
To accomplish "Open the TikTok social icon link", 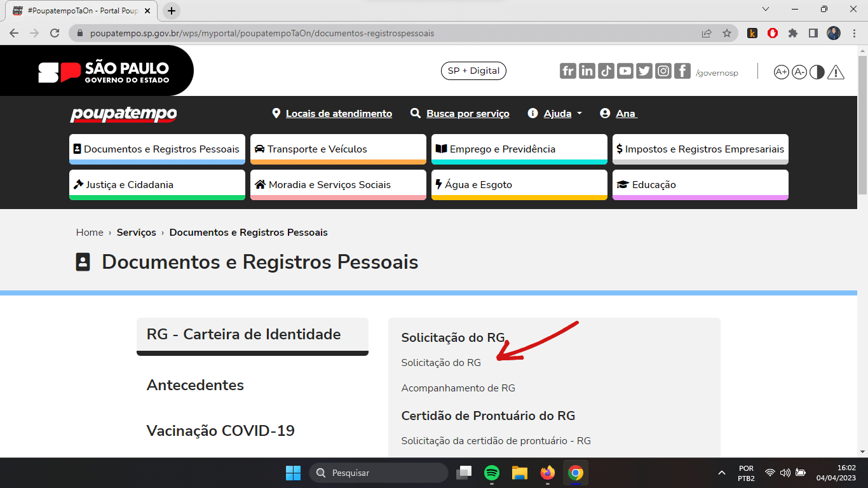I will [x=606, y=71].
